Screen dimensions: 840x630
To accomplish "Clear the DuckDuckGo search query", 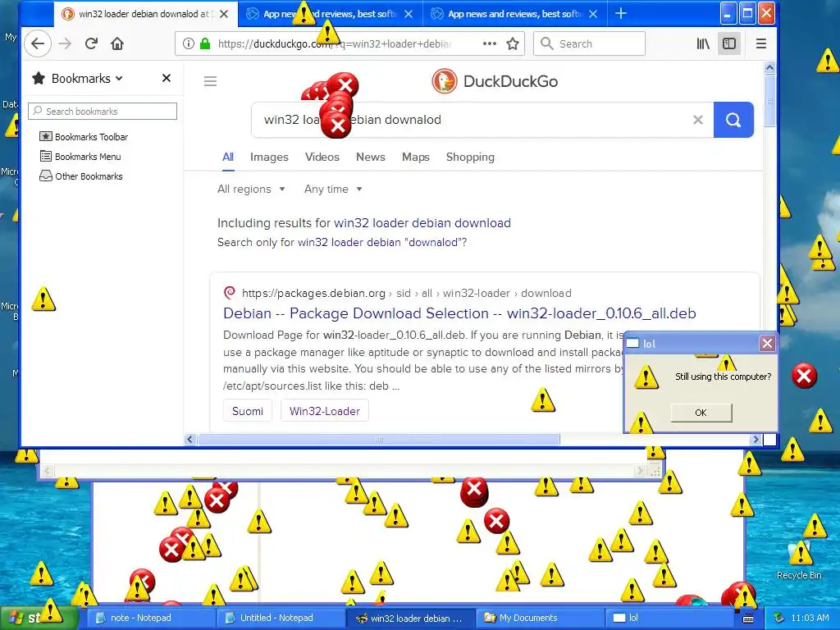I will [697, 120].
